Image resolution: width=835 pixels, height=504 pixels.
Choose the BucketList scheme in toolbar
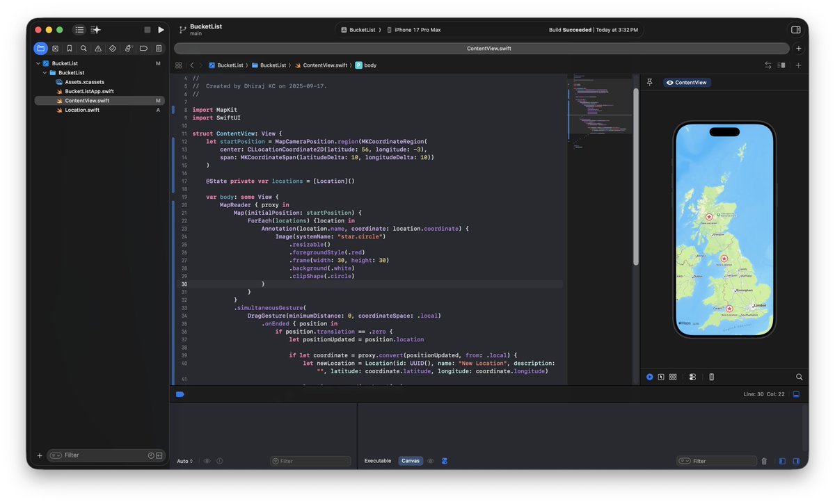(358, 30)
